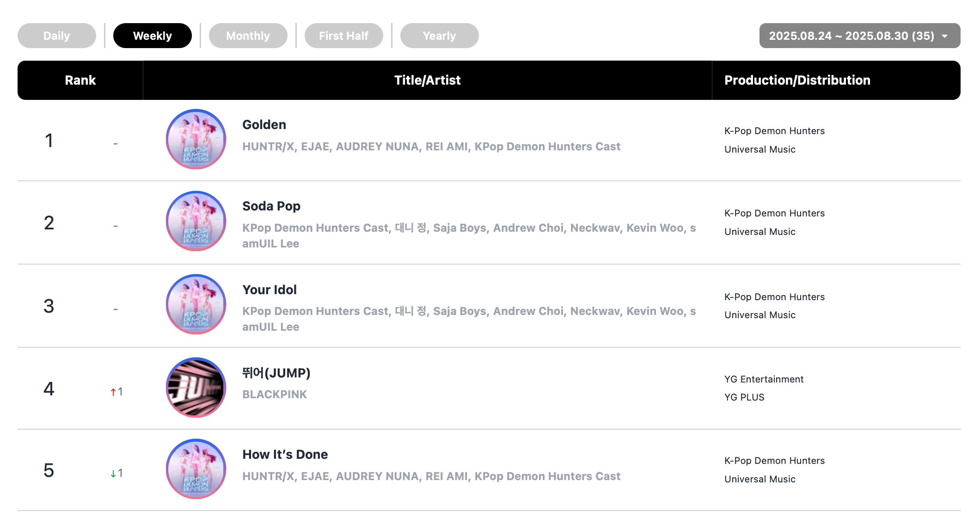Image resolution: width=980 pixels, height=518 pixels.
Task: Expand the week date range dropdown
Action: click(x=860, y=36)
